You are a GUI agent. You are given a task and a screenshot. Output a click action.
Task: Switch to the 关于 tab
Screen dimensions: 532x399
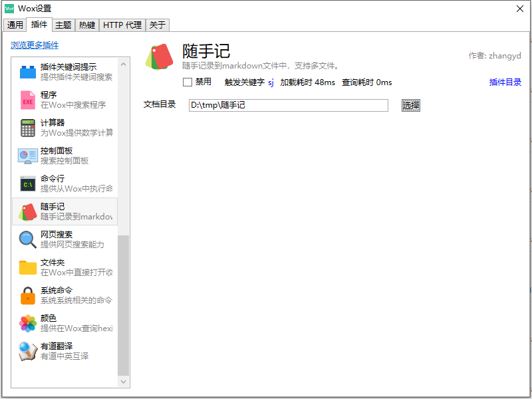(158, 25)
